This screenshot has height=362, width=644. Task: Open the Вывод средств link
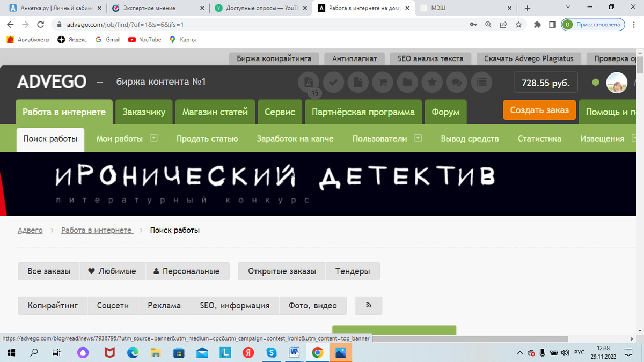tap(470, 138)
